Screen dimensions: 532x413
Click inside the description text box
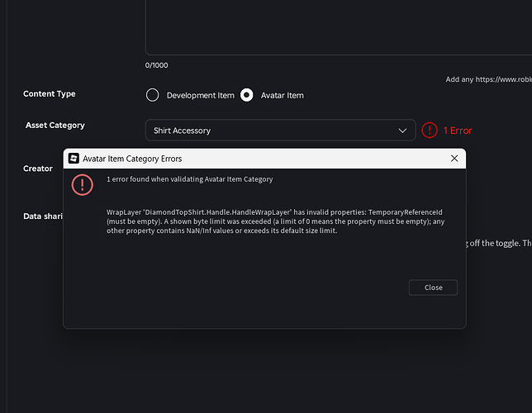pos(339,27)
